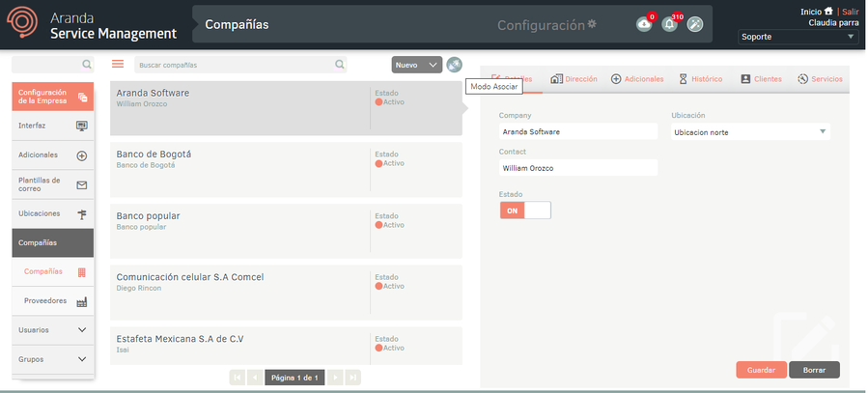Click the Contact field with William Orozco

(x=578, y=168)
